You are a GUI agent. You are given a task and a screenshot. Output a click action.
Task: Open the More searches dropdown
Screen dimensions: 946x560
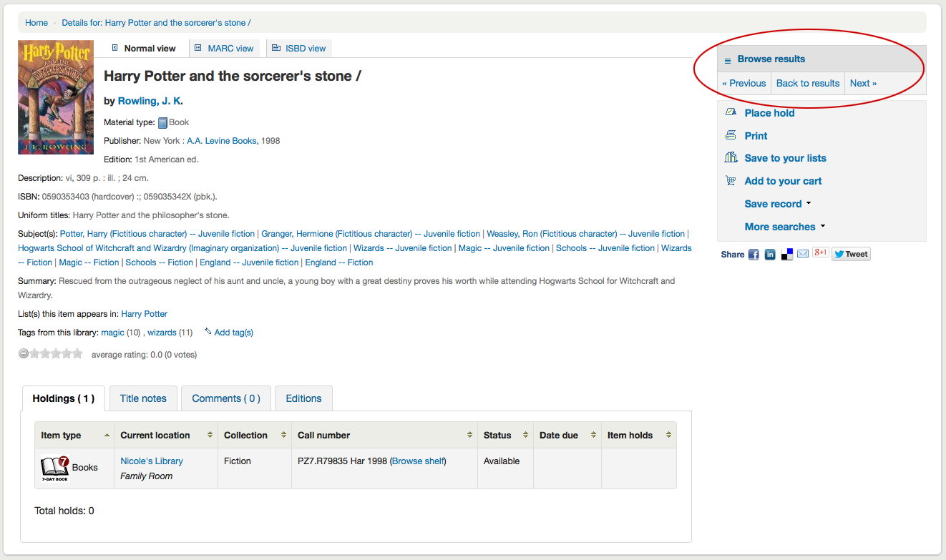click(x=784, y=227)
